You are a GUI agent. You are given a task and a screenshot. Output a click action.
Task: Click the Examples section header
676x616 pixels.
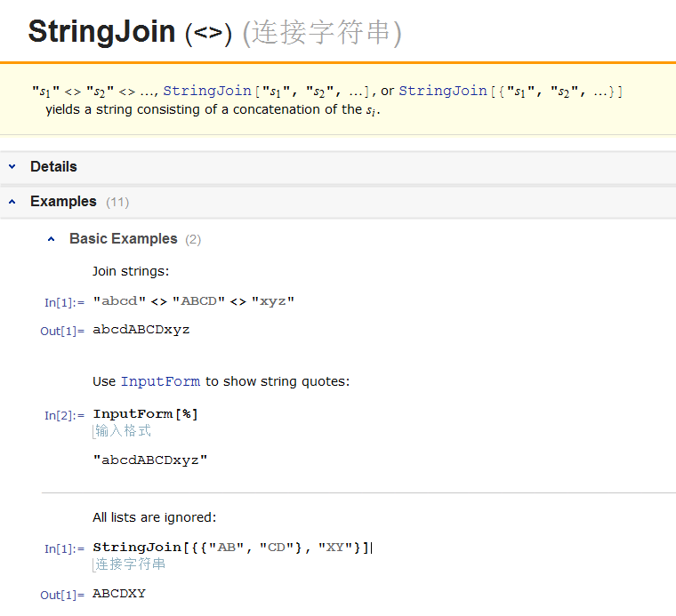coord(63,202)
